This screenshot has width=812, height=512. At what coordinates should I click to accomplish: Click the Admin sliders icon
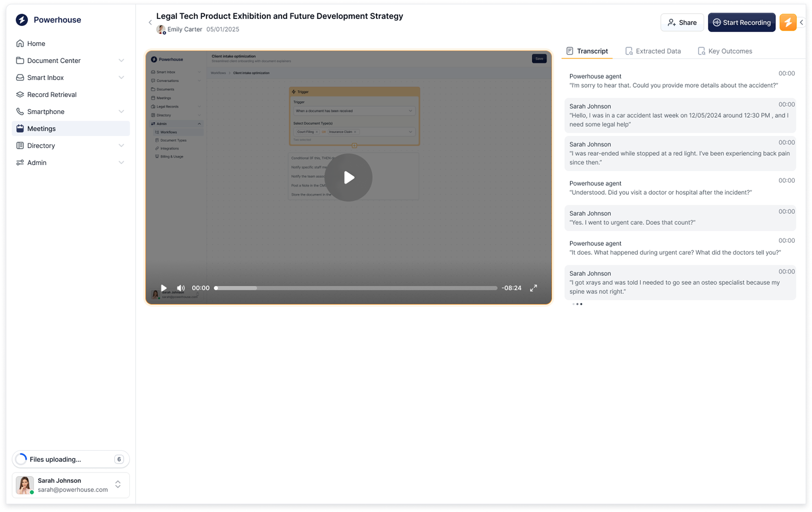[20, 163]
